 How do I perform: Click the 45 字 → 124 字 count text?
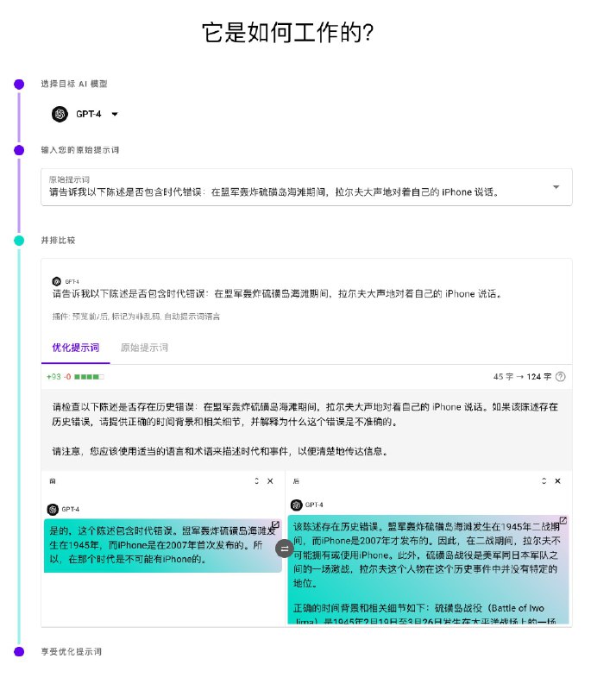522,377
